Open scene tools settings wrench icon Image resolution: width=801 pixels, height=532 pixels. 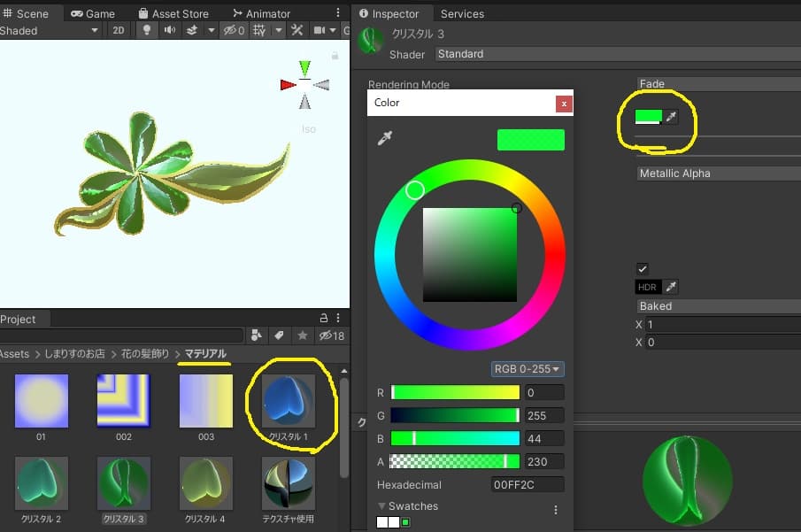(297, 30)
